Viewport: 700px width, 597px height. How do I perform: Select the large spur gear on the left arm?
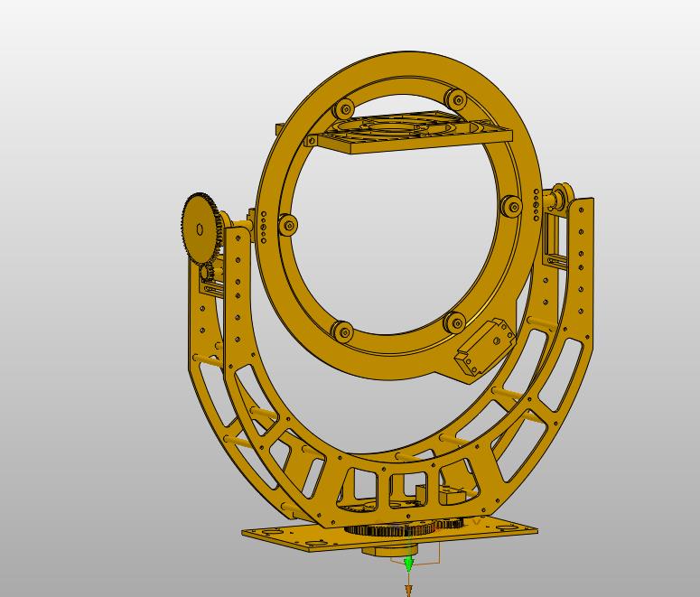pyautogui.click(x=200, y=229)
